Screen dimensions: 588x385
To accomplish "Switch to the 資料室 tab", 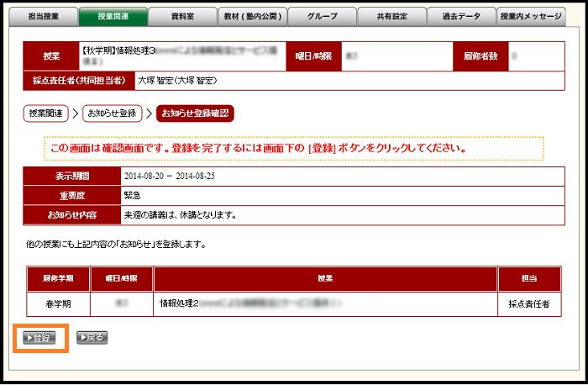I will [182, 16].
